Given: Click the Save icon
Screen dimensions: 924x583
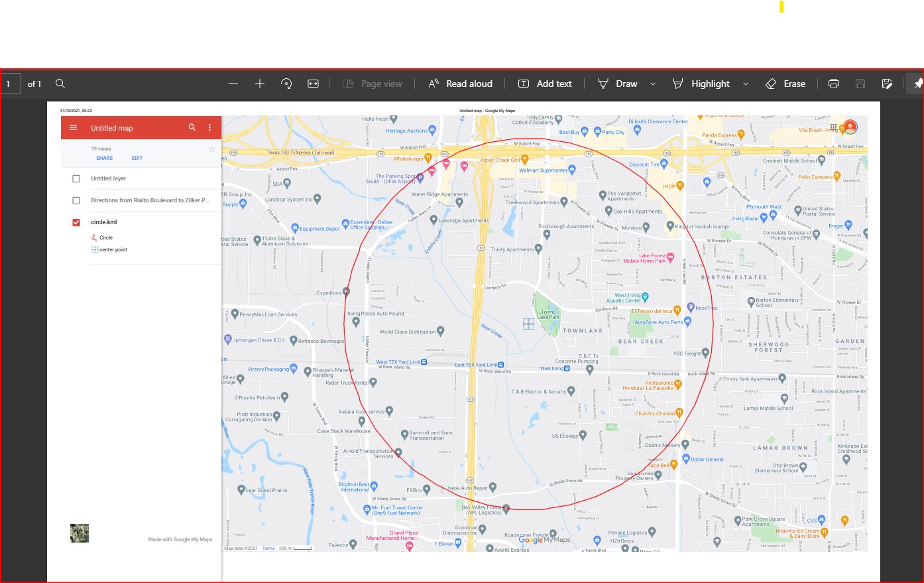Looking at the screenshot, I should 860,84.
